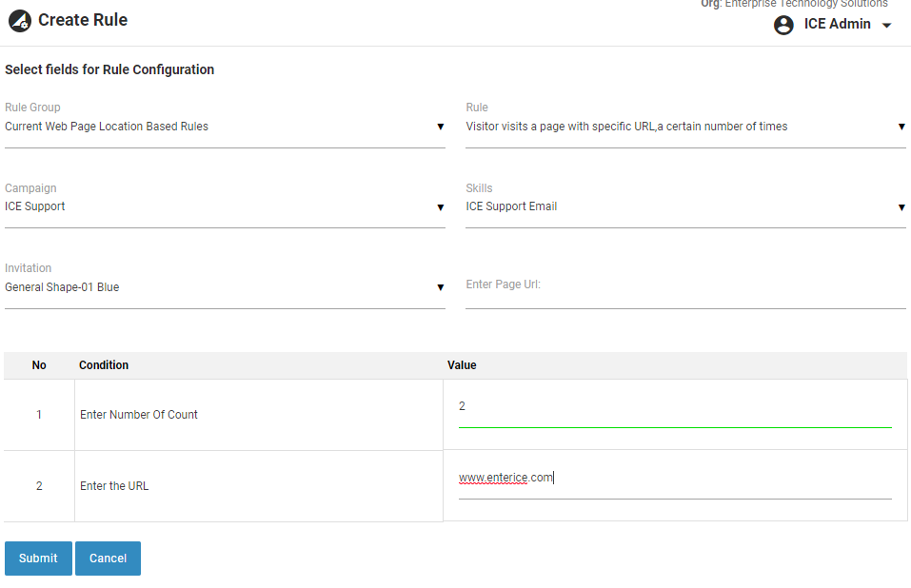Open the Rule Group dropdown arrow

(440, 127)
